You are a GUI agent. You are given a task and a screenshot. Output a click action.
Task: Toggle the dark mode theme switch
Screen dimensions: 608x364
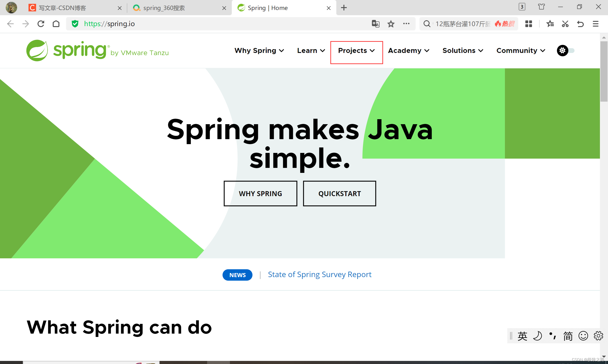click(x=565, y=51)
